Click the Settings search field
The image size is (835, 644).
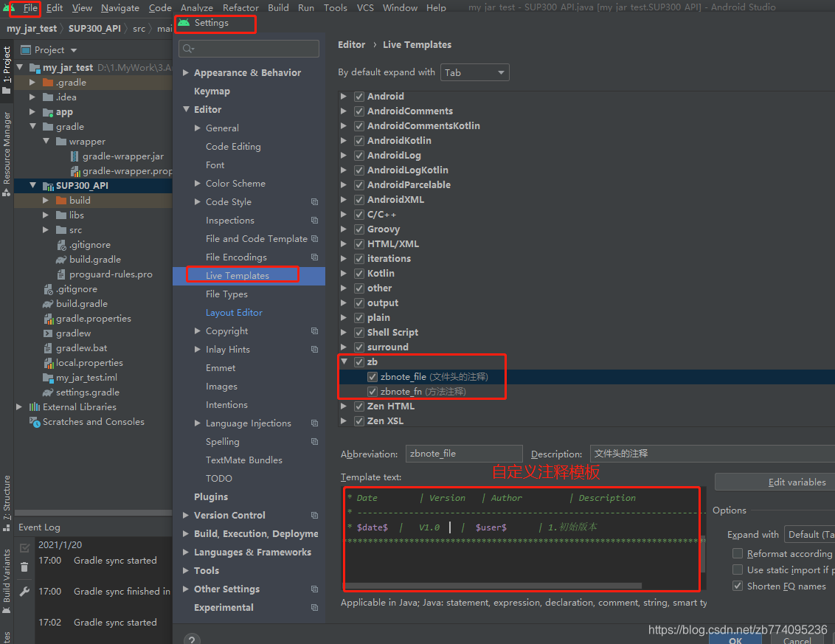249,49
